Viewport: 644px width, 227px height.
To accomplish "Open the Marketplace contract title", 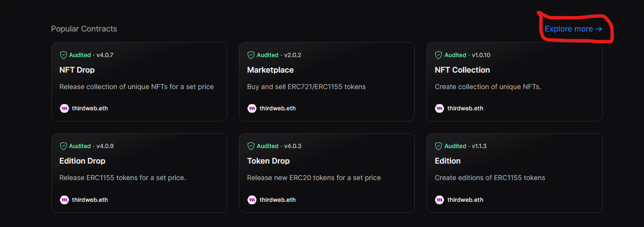I will tap(270, 70).
